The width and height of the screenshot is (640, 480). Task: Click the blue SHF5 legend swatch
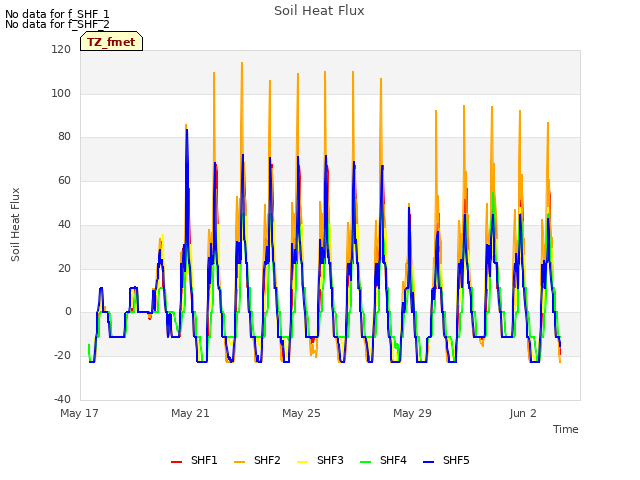coord(429,462)
